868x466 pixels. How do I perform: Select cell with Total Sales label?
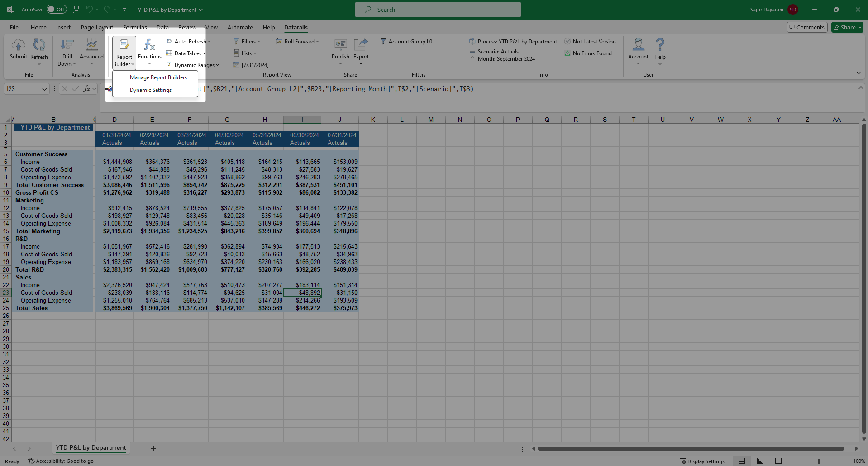[53, 308]
